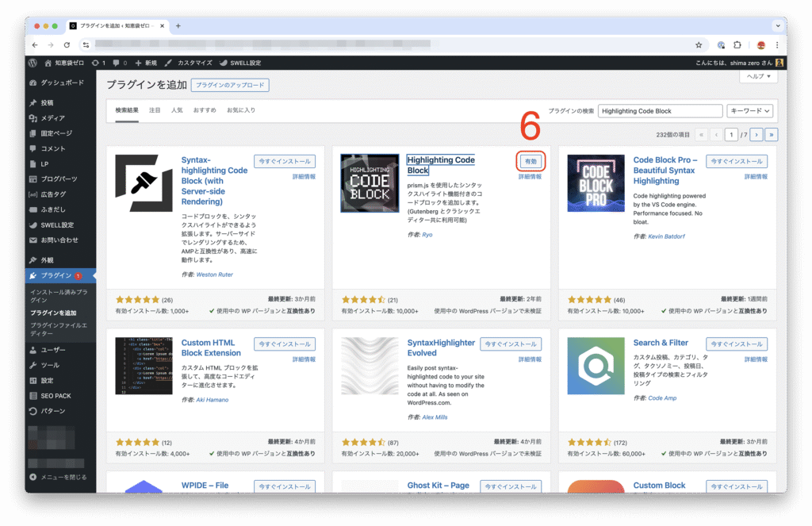Expand the ヘルプ help panel
Image resolution: width=812 pixels, height=526 pixels.
tap(759, 76)
